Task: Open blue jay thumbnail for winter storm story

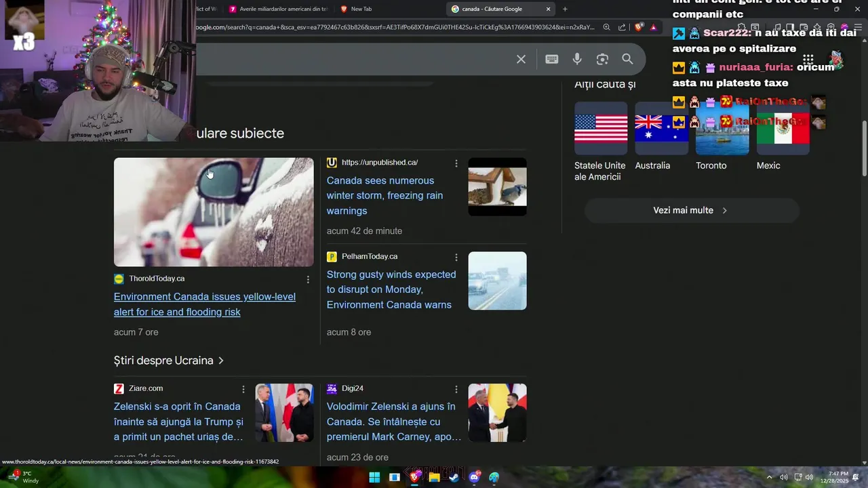Action: tap(497, 187)
